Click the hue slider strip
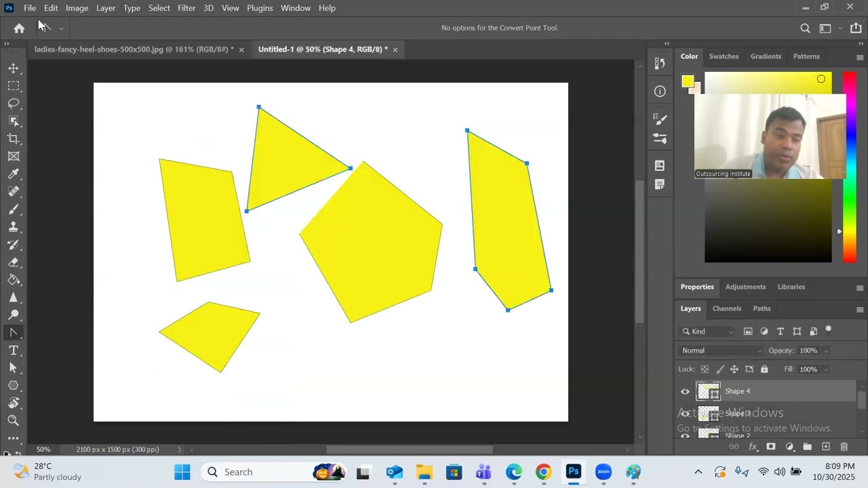Image resolution: width=868 pixels, height=488 pixels. click(x=849, y=167)
